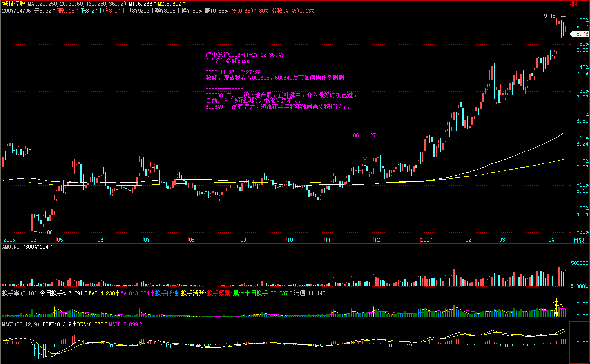Click the 2006 year label on time axis
The height and width of the screenshot is (364, 590).
click(10, 239)
